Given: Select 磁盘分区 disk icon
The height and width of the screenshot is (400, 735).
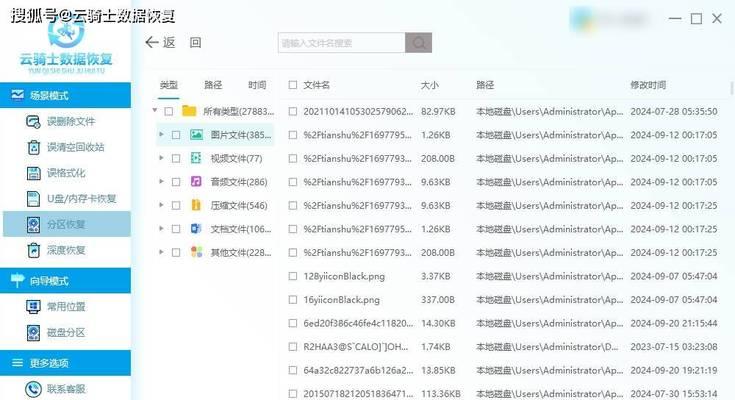Looking at the screenshot, I should pyautogui.click(x=33, y=332).
